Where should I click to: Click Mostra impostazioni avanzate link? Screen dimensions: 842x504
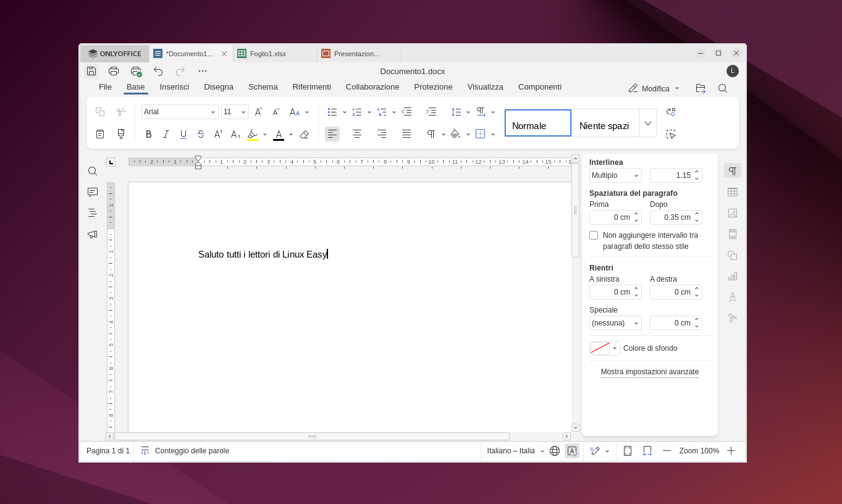pos(649,372)
